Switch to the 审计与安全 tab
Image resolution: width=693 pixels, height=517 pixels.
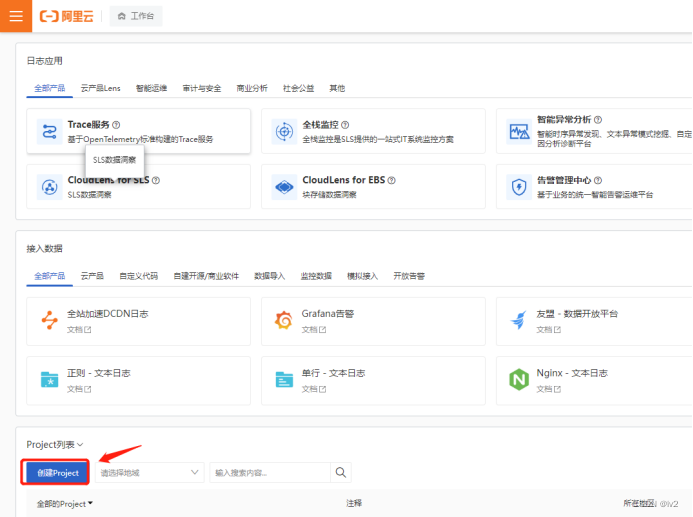click(x=202, y=88)
